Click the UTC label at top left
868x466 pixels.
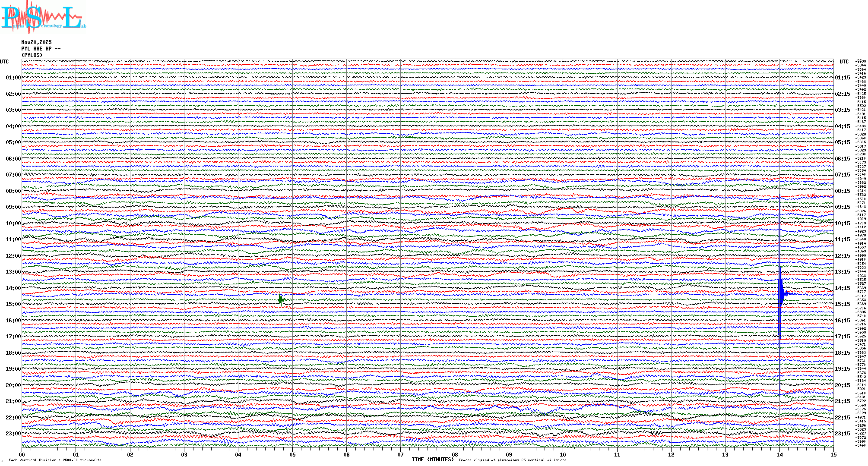(4, 62)
